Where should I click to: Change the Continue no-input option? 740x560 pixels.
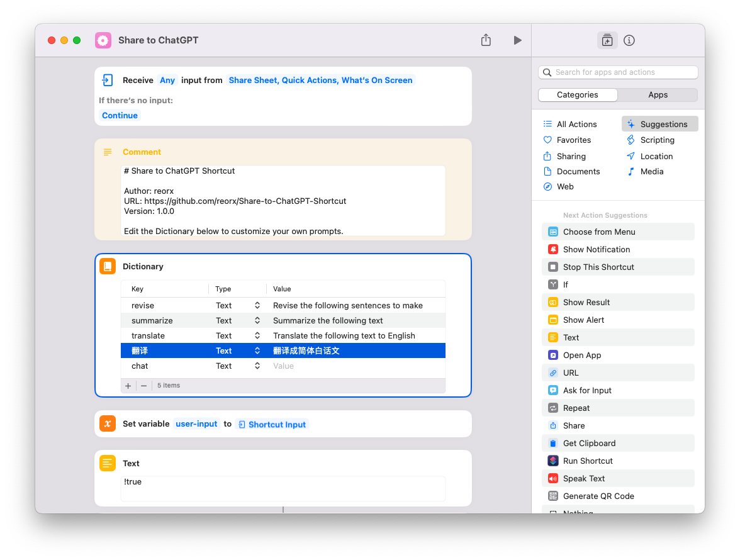(120, 116)
